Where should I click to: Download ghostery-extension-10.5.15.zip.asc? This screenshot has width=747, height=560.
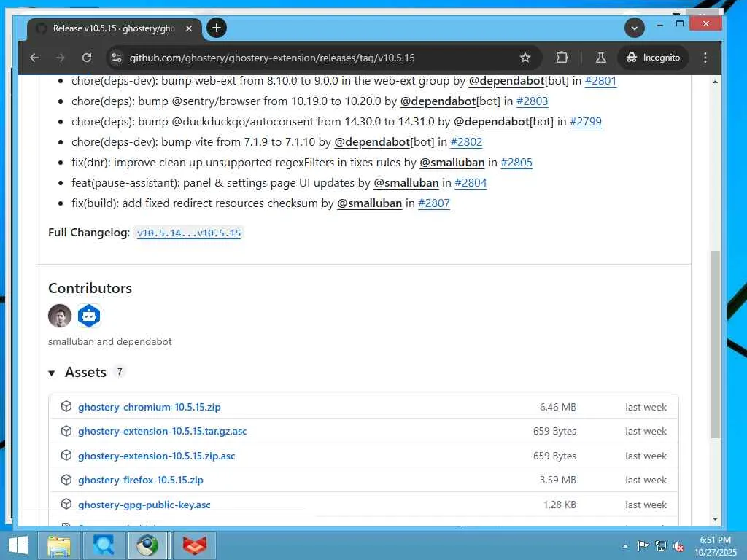(x=157, y=456)
